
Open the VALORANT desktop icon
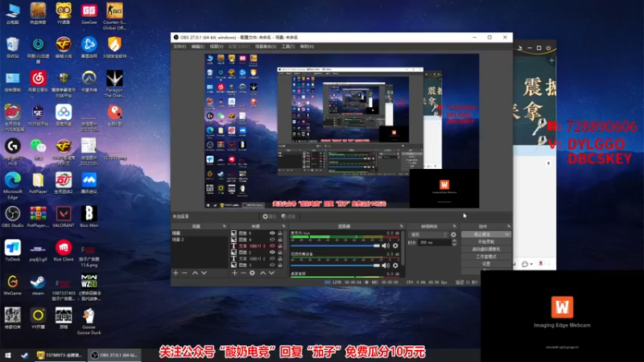(64, 216)
